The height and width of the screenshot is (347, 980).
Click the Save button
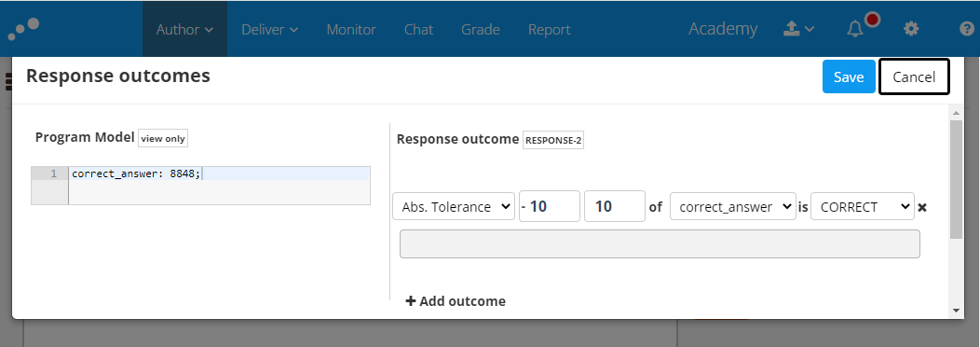click(x=849, y=76)
